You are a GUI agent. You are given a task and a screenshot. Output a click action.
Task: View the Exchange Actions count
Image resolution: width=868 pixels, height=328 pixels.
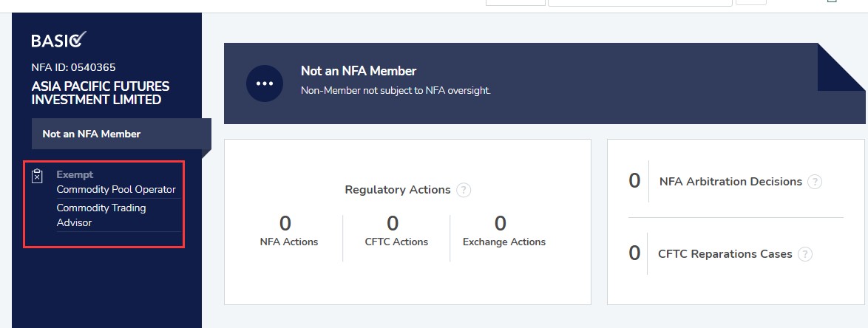[501, 223]
